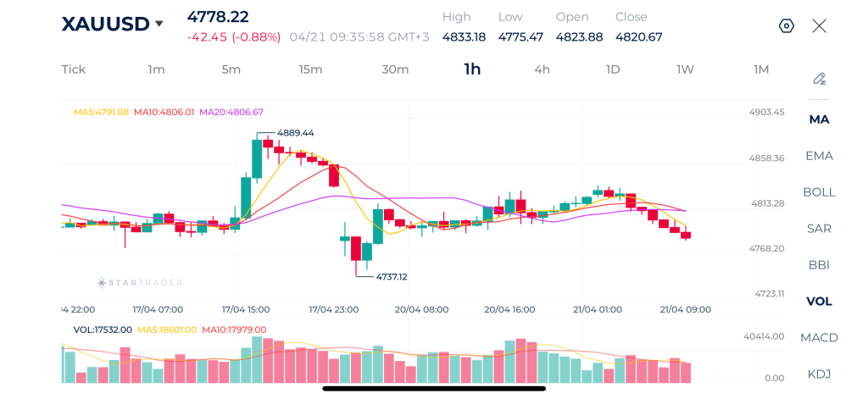Screen dimensions: 868x399
Task: Enable the BOLL indicator overlay
Action: click(x=819, y=192)
